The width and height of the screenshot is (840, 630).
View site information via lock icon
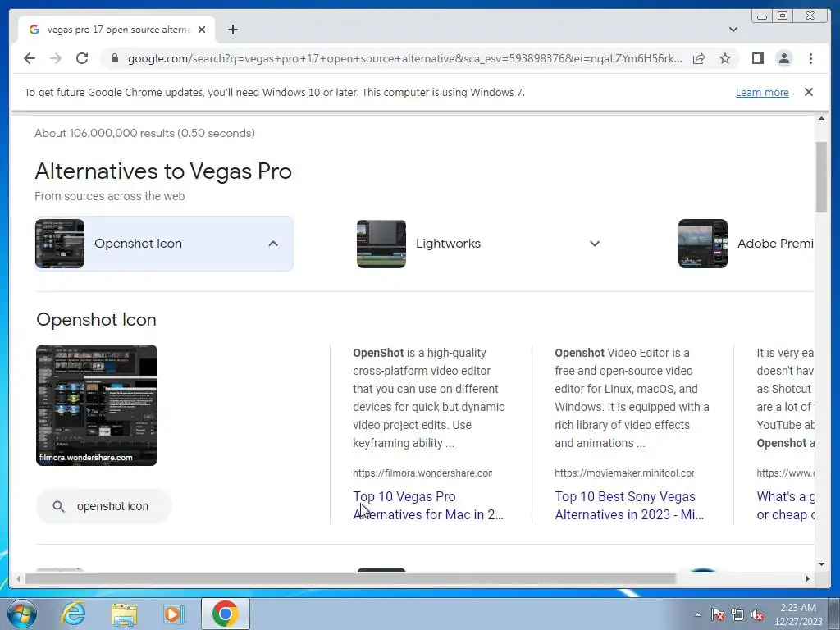click(x=114, y=58)
